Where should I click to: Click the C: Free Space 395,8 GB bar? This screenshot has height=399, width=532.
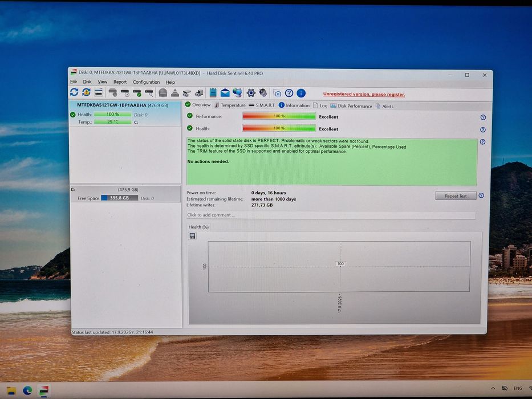[119, 198]
